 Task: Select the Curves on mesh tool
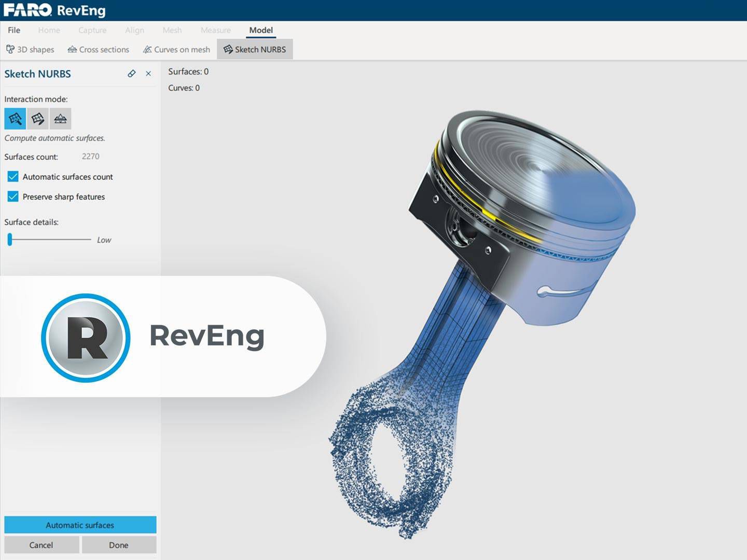pyautogui.click(x=176, y=49)
